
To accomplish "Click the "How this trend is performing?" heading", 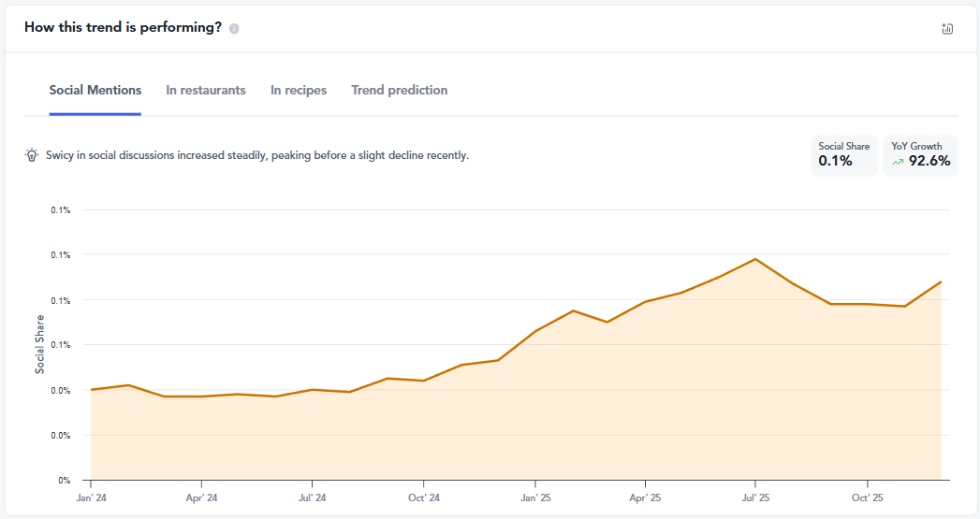I will [x=123, y=27].
